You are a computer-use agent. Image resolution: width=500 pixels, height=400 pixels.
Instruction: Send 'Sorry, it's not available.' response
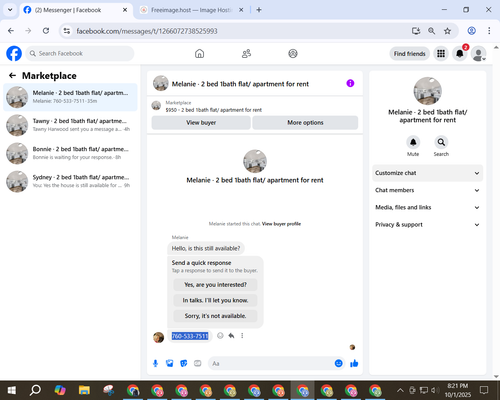coord(215,316)
